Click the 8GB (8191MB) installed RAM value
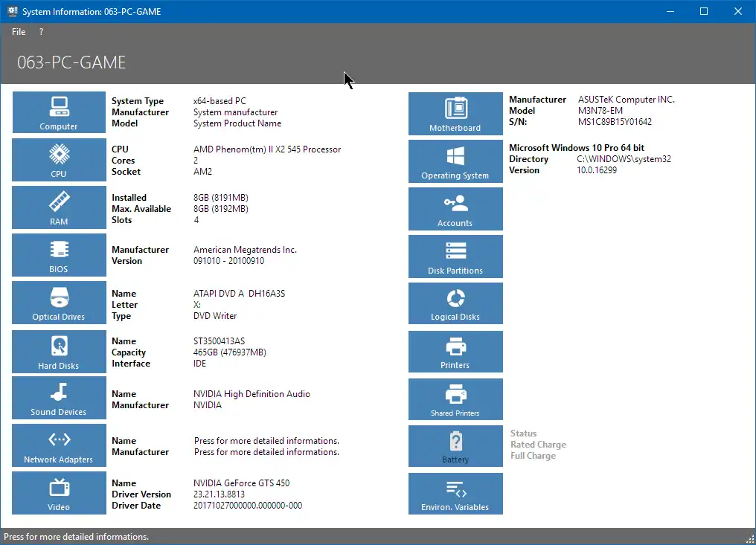Screen dimensions: 756x545 click(x=221, y=198)
